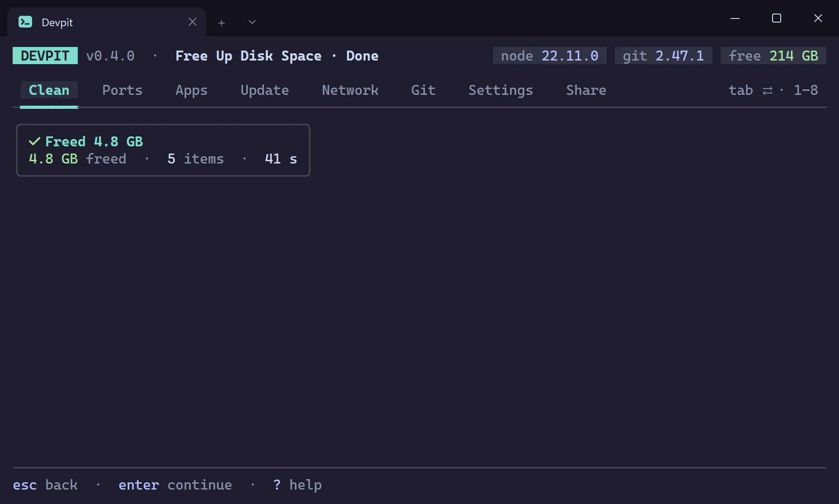Expand the terminal profile dropdown chevron

click(x=252, y=22)
